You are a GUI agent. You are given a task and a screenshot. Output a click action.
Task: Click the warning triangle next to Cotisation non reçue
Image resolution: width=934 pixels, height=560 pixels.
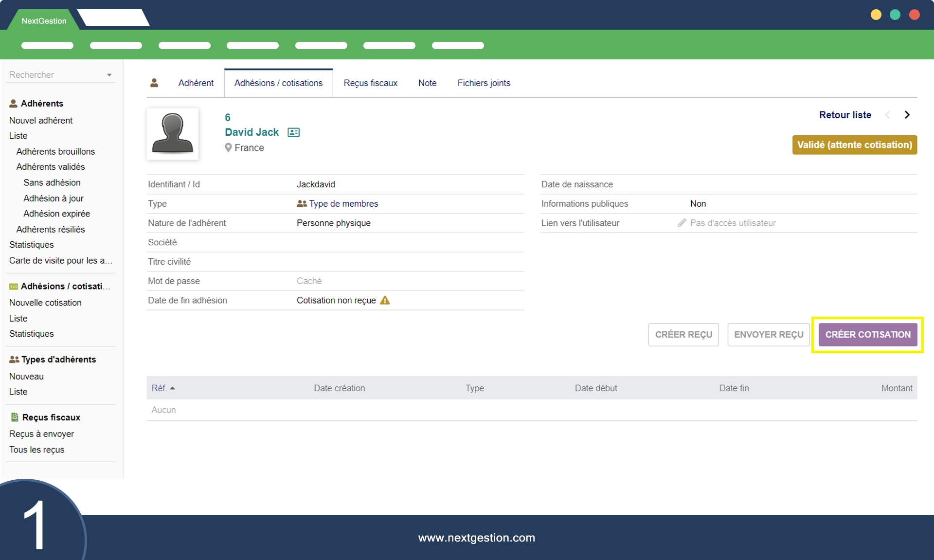pos(385,300)
